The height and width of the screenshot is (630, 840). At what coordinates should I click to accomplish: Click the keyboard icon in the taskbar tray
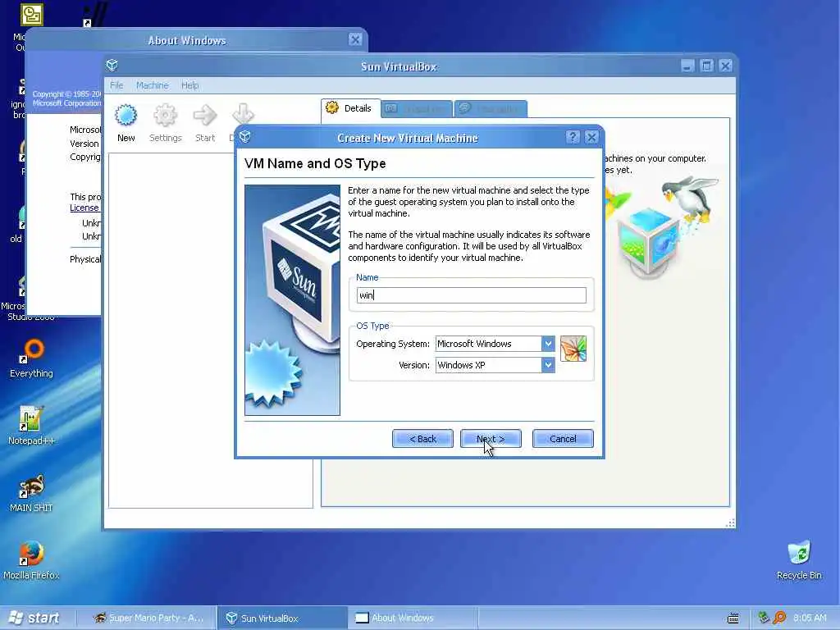click(733, 619)
